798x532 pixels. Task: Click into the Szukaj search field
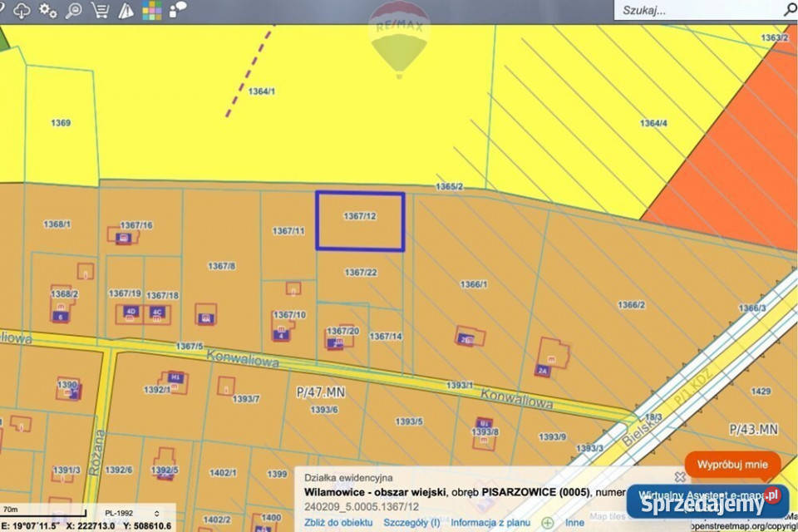click(x=694, y=10)
